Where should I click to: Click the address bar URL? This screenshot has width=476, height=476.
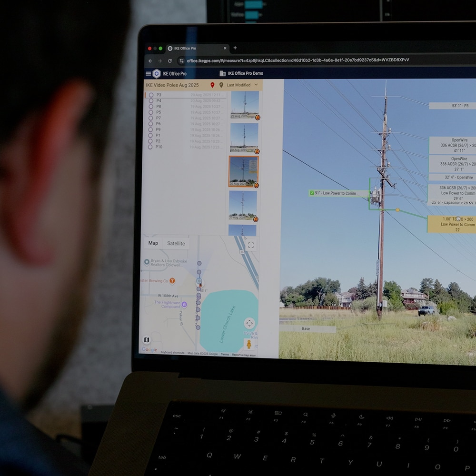pyautogui.click(x=297, y=60)
